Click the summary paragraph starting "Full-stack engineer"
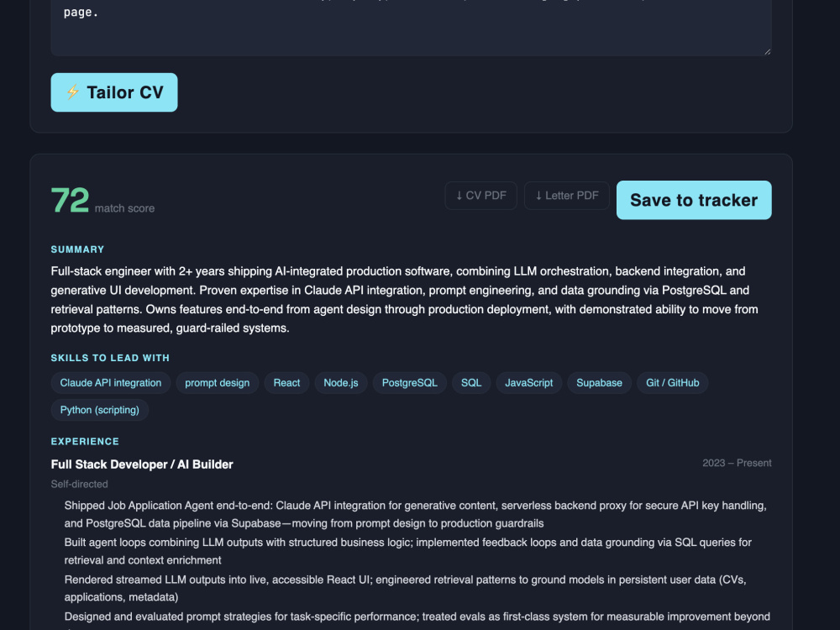This screenshot has height=630, width=840. [405, 300]
